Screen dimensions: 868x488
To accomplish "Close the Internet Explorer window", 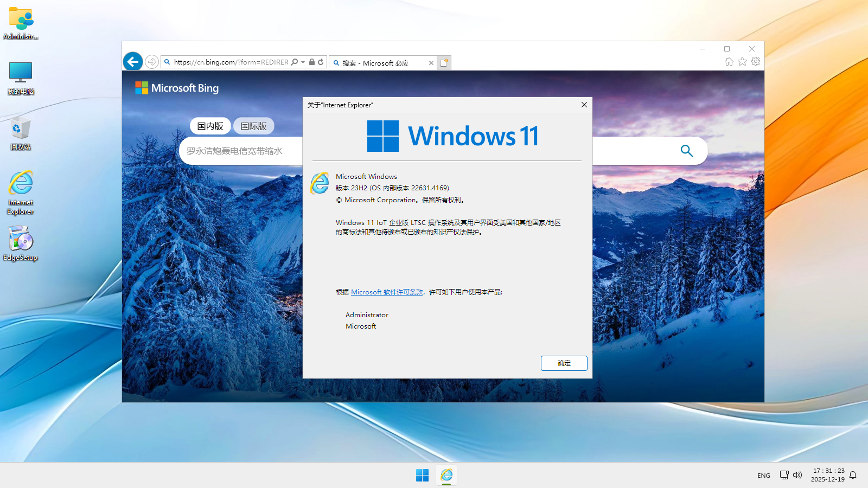I will point(752,49).
